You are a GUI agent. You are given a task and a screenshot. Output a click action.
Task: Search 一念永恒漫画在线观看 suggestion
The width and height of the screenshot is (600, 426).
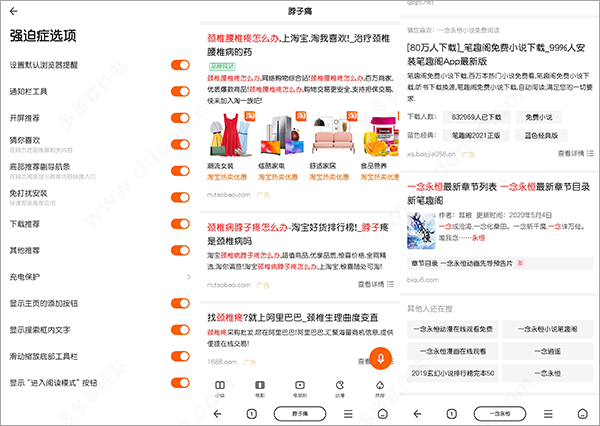(x=453, y=351)
